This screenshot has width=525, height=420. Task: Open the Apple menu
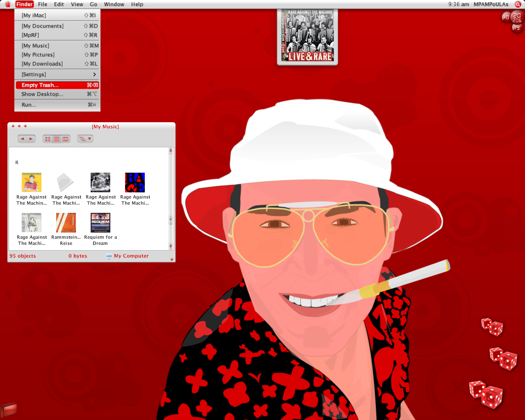[x=7, y=5]
